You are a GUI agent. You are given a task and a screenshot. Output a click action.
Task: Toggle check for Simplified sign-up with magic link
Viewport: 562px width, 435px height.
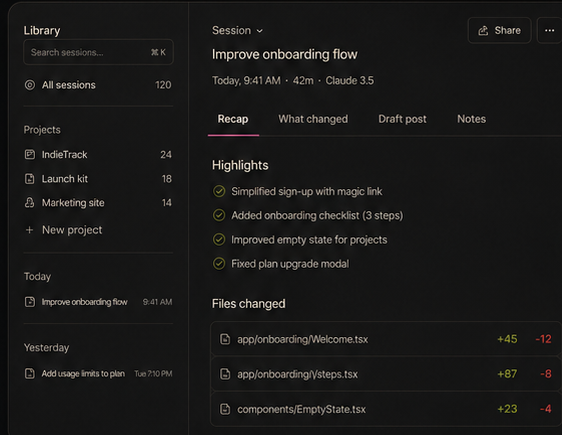219,191
